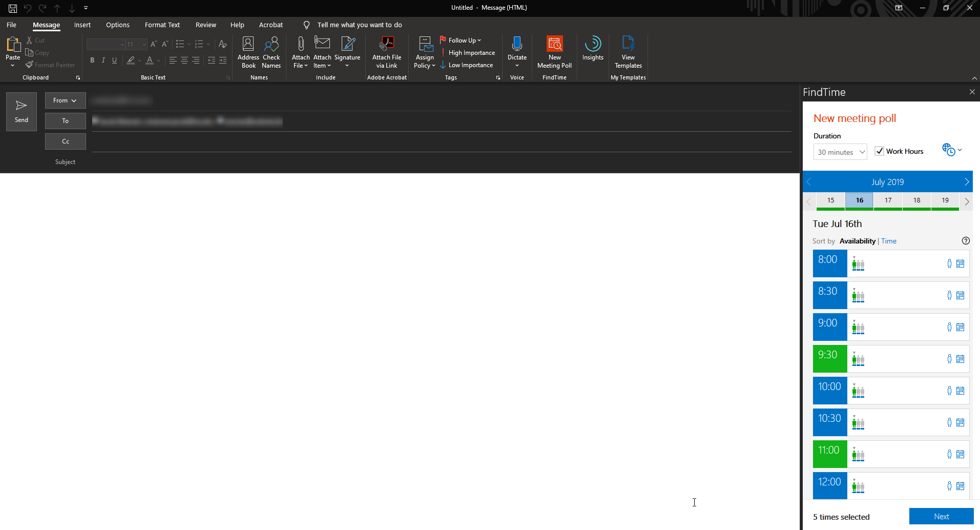The height and width of the screenshot is (530, 980).
Task: Open the time zone globe dropdown
Action: click(x=952, y=150)
